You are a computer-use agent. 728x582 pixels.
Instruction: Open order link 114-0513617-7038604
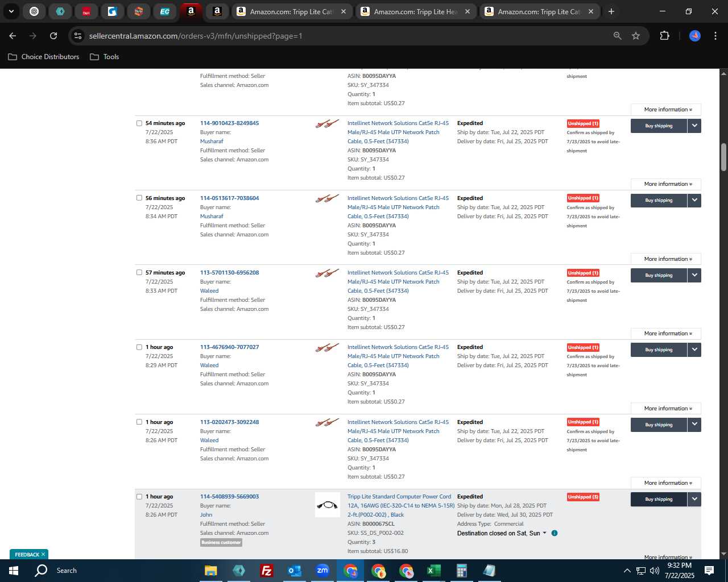[229, 198]
